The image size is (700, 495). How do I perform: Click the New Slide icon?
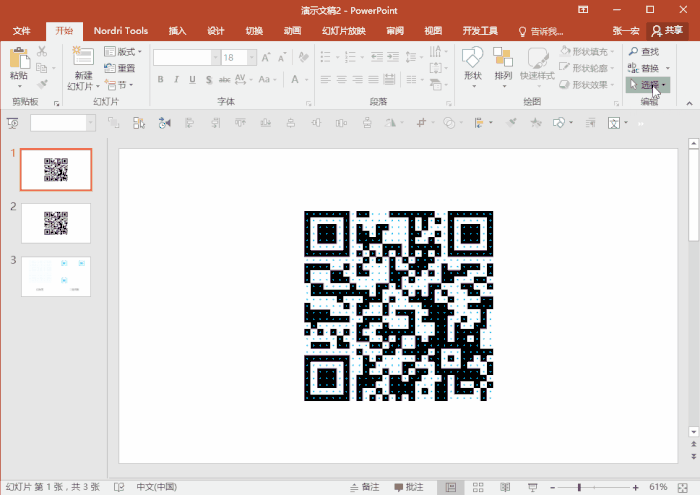pos(83,57)
